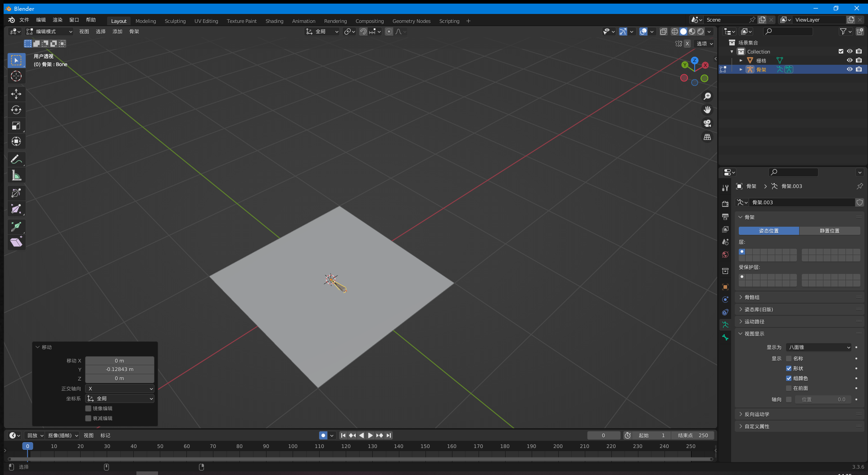Switch to the Sculpting workspace tab

click(175, 21)
